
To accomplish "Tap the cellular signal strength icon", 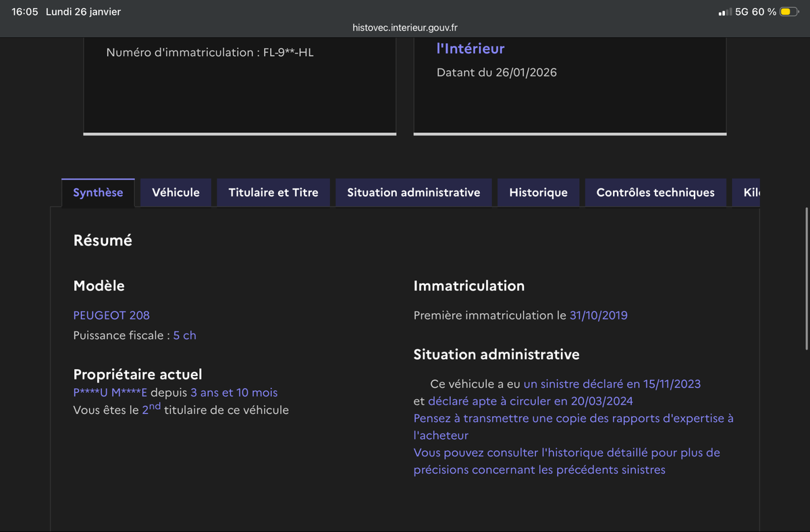I will pyautogui.click(x=724, y=12).
